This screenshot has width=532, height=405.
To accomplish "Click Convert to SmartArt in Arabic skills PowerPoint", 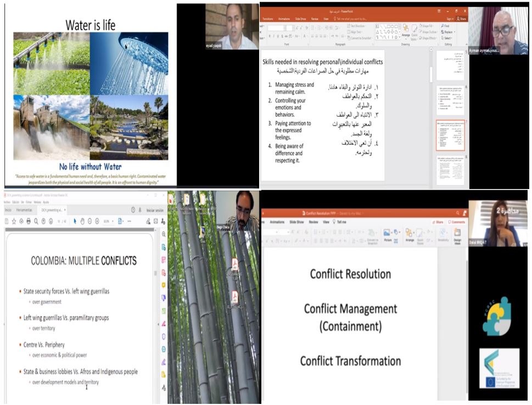I will pos(359,38).
